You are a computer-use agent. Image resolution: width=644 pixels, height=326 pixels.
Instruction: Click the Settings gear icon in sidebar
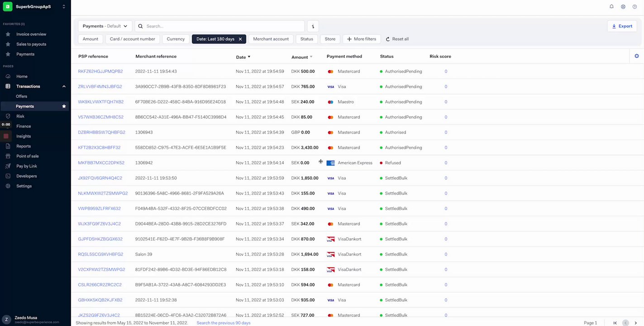pyautogui.click(x=8, y=186)
